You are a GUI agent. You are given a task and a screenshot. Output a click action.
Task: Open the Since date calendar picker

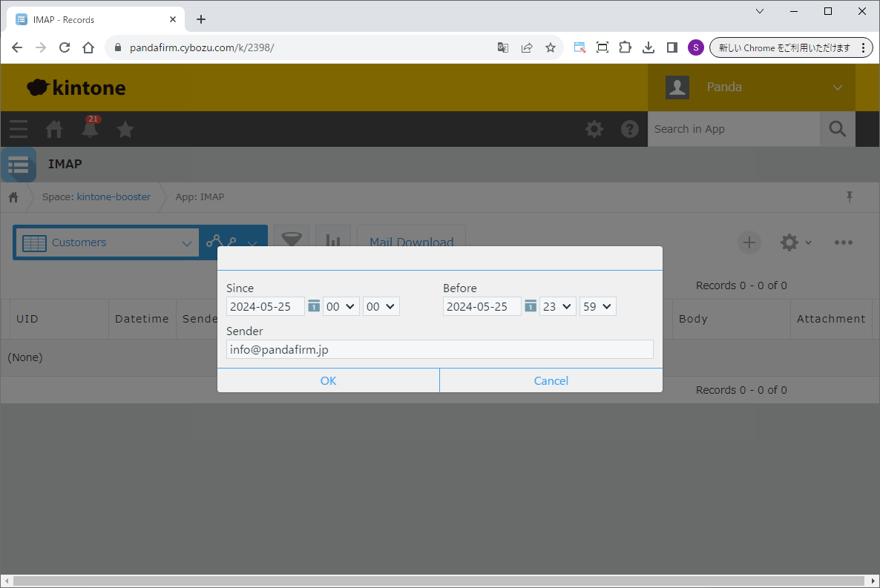click(x=314, y=306)
